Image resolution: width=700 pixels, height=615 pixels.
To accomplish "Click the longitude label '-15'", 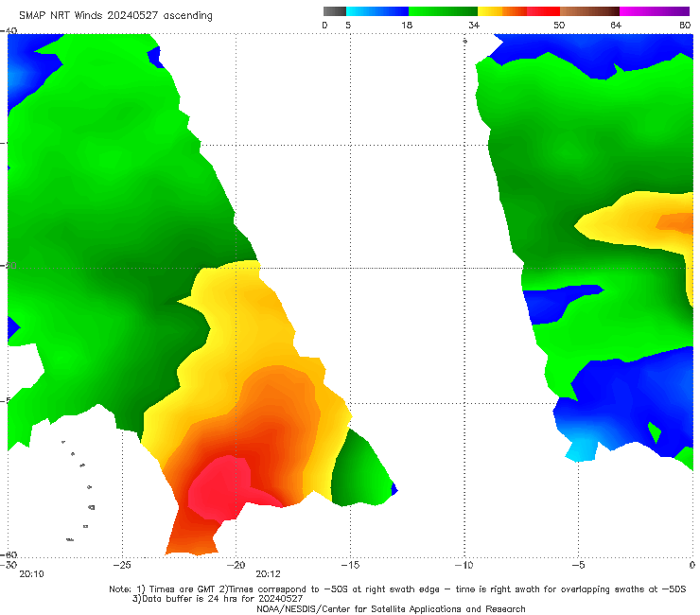I will click(x=350, y=565).
